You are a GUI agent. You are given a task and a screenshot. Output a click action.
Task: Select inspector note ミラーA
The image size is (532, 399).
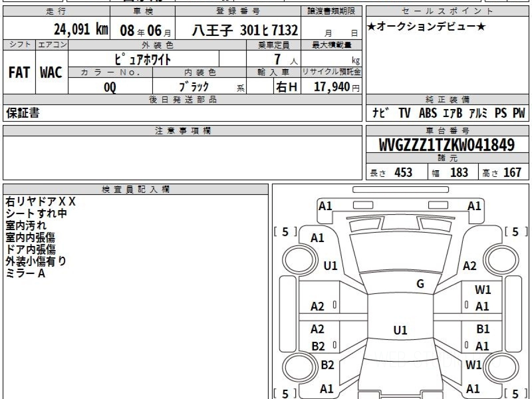point(25,274)
